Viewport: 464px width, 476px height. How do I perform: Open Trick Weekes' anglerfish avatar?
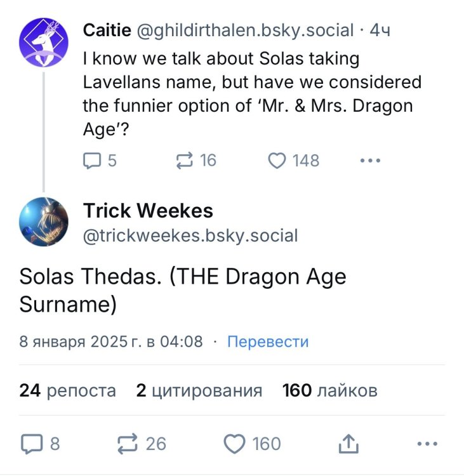pos(43,222)
